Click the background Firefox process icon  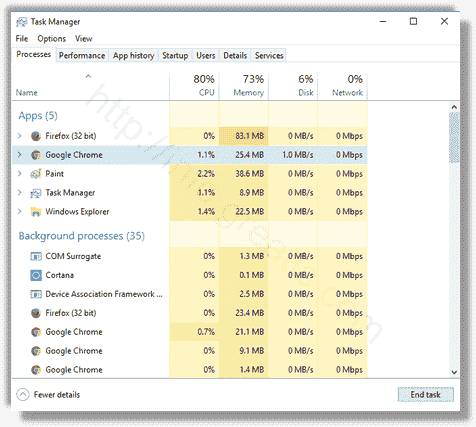[x=36, y=313]
